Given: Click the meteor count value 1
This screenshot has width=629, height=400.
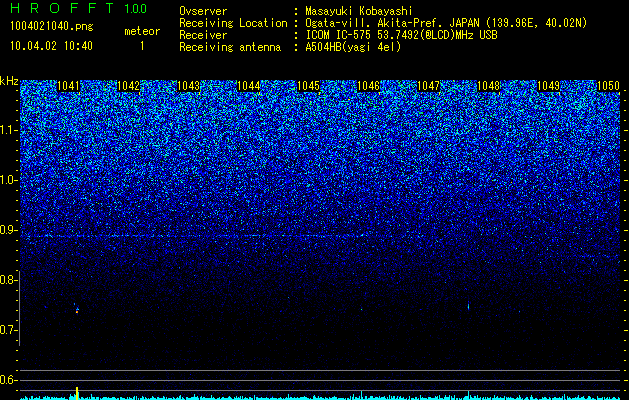Looking at the screenshot, I should click(142, 46).
